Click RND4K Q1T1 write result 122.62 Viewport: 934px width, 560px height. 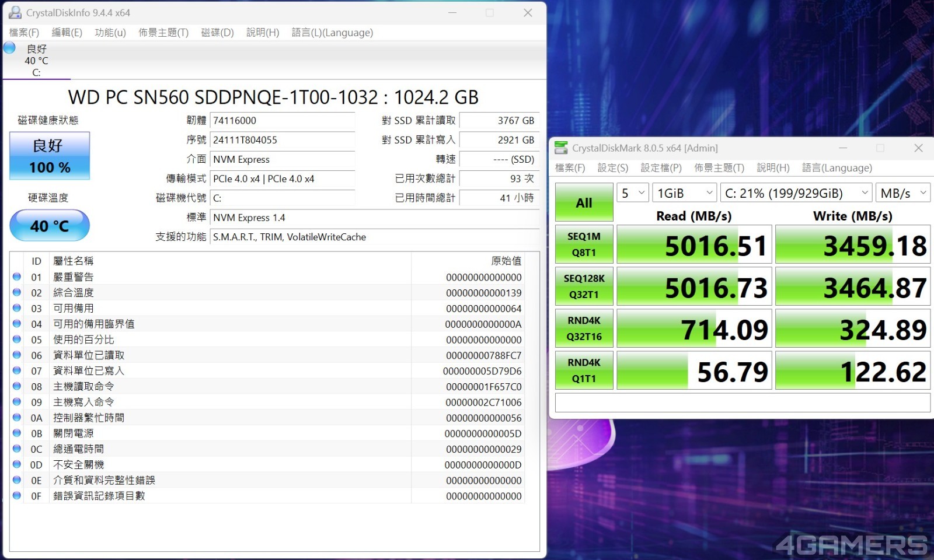click(x=853, y=370)
